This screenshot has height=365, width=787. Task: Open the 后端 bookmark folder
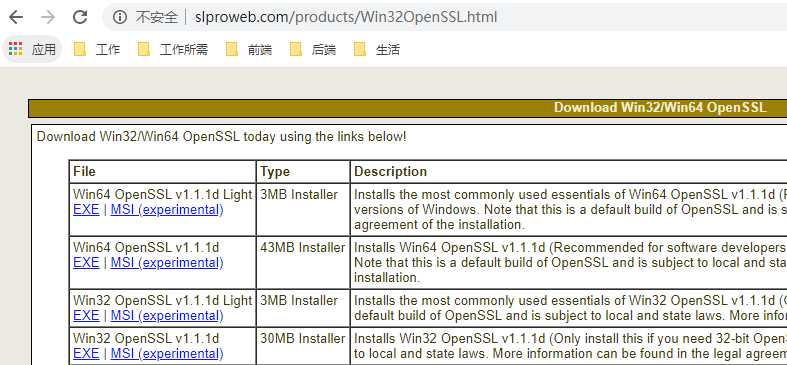[x=313, y=49]
